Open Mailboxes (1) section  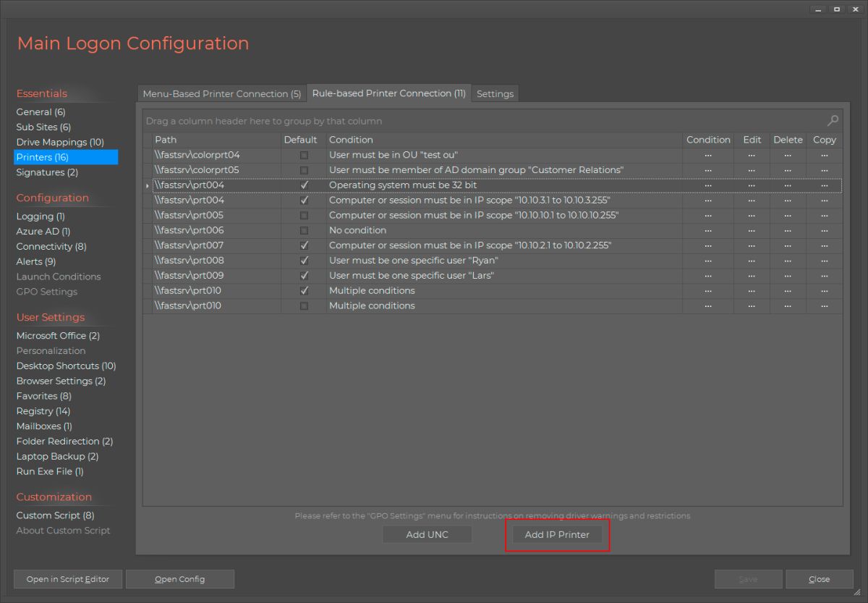[x=44, y=426]
